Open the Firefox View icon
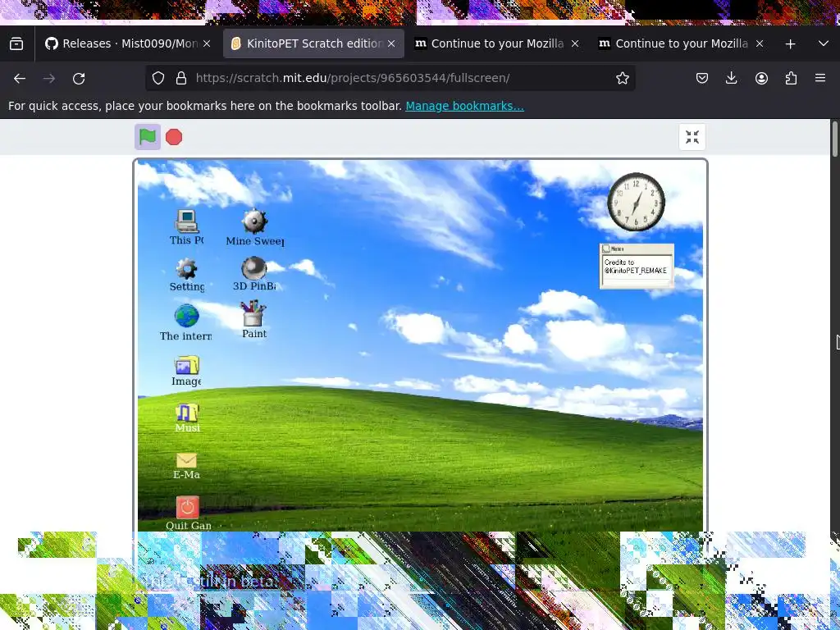The height and width of the screenshot is (630, 840). click(16, 43)
